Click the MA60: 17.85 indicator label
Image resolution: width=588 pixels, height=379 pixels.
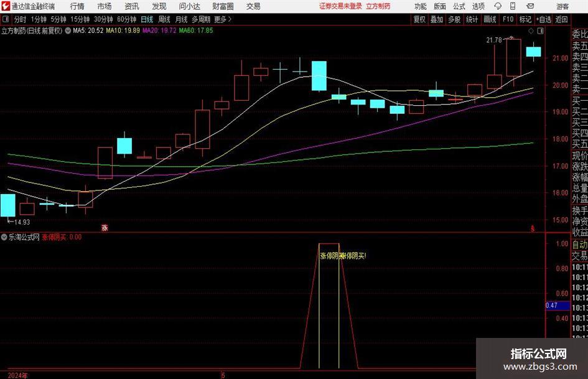tap(196, 30)
